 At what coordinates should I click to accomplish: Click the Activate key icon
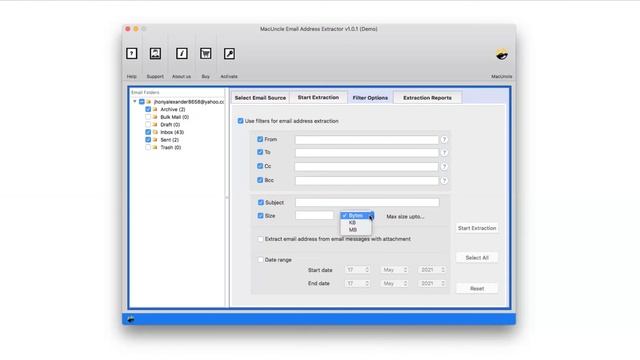[x=229, y=53]
